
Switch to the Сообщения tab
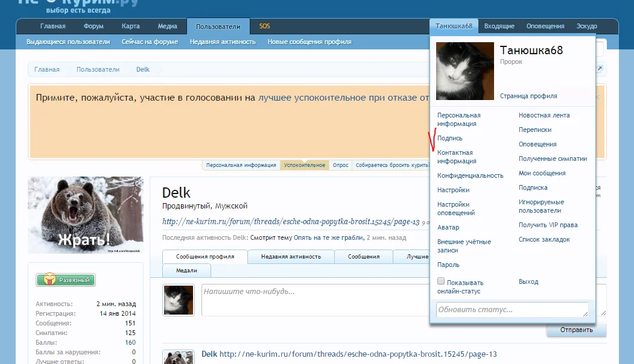click(x=364, y=257)
